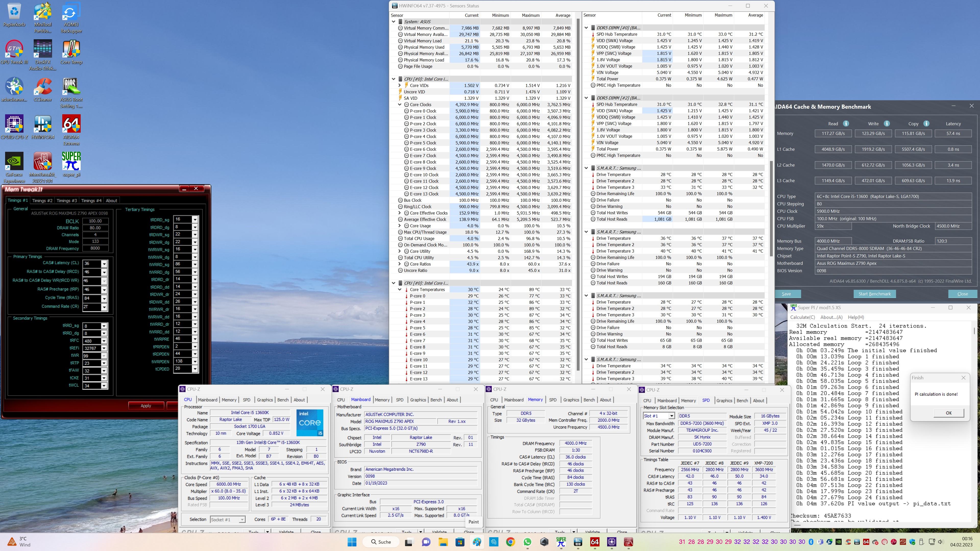Image resolution: width=980 pixels, height=551 pixels.
Task: Click Apply in MemTweakIt
Action: point(146,406)
